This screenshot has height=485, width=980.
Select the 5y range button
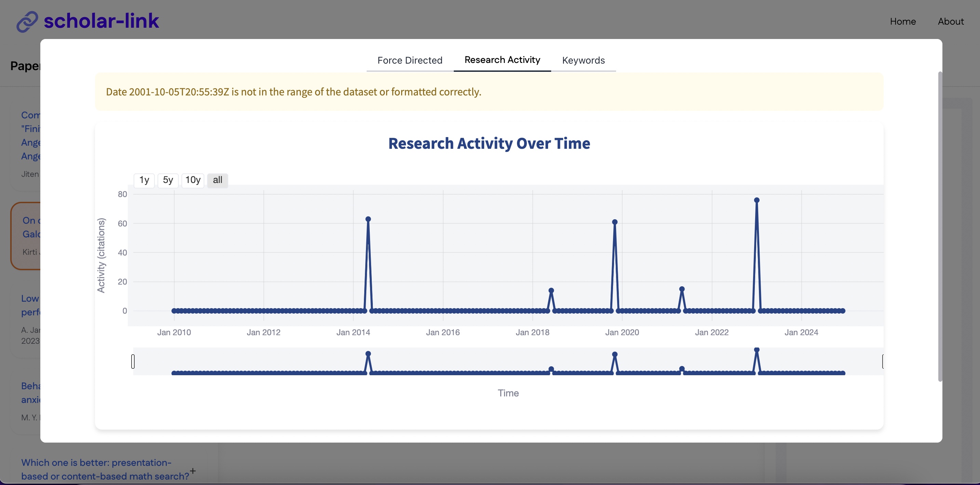[168, 180]
